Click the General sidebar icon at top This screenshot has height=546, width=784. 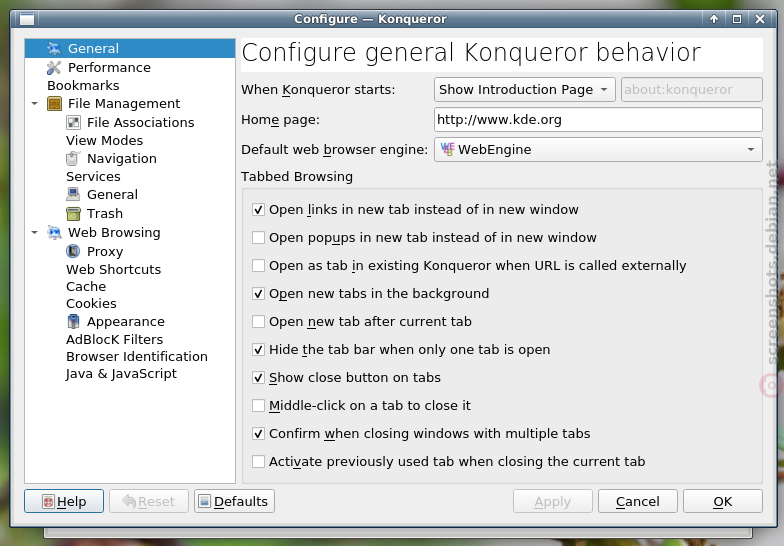[x=54, y=48]
